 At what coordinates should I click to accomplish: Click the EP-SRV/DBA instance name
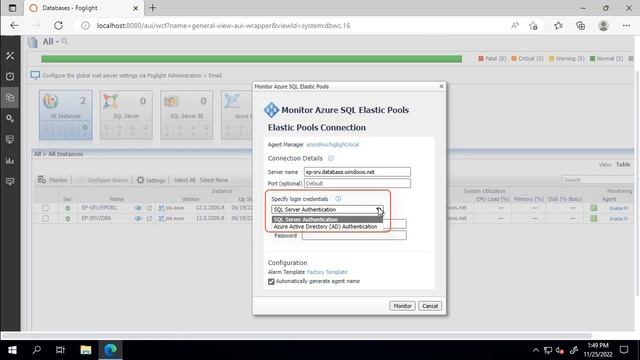pos(96,218)
